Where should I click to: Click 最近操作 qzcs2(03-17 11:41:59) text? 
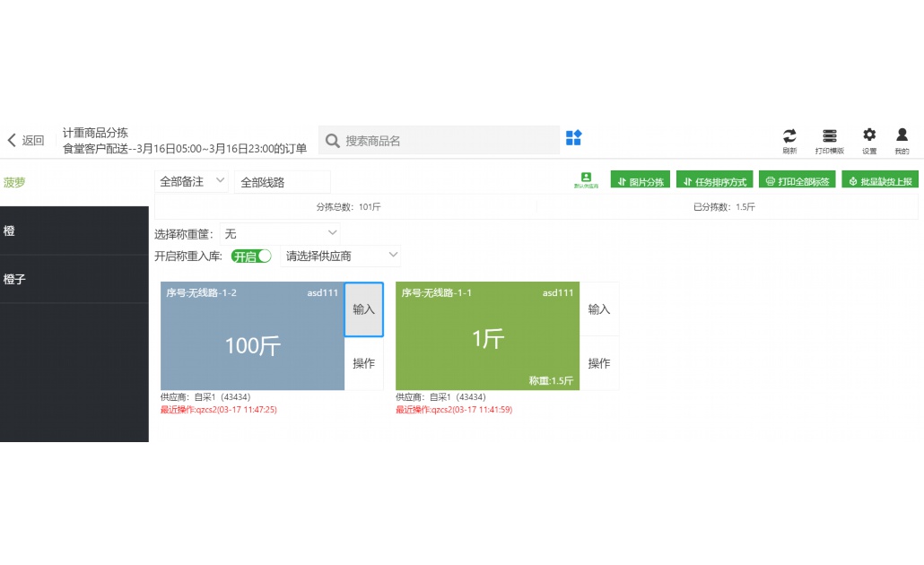pos(454,410)
